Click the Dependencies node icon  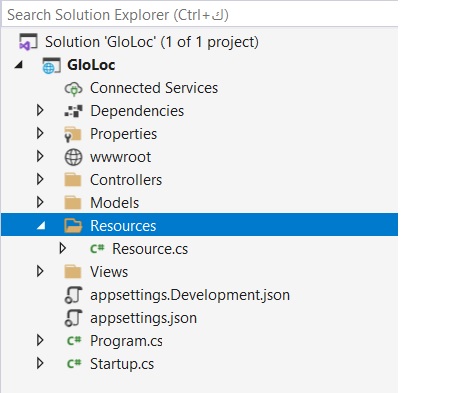click(73, 111)
